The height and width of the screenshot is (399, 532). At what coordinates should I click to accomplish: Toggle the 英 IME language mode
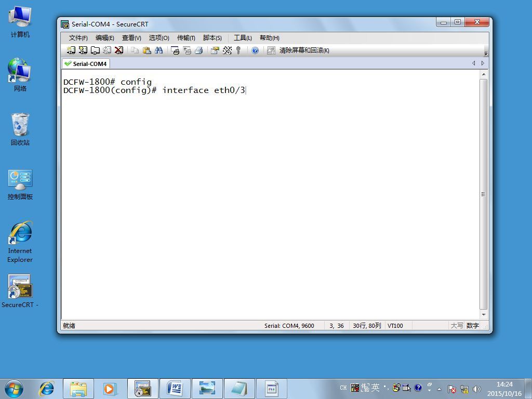(375, 387)
